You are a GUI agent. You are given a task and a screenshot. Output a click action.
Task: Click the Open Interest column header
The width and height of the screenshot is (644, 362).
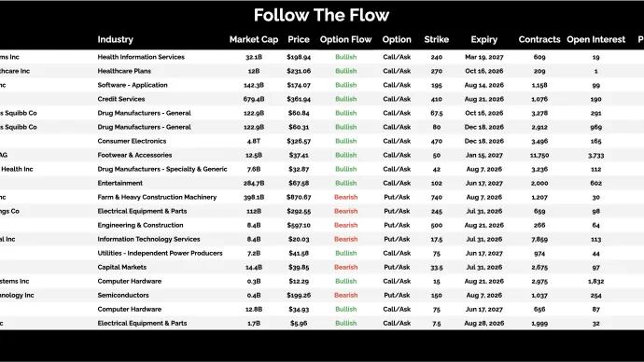596,40
